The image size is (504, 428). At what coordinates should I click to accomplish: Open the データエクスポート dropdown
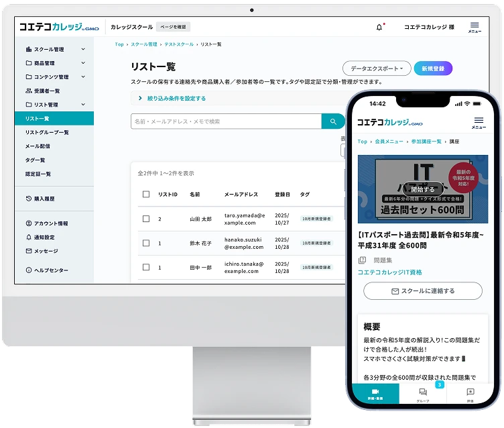pyautogui.click(x=377, y=68)
